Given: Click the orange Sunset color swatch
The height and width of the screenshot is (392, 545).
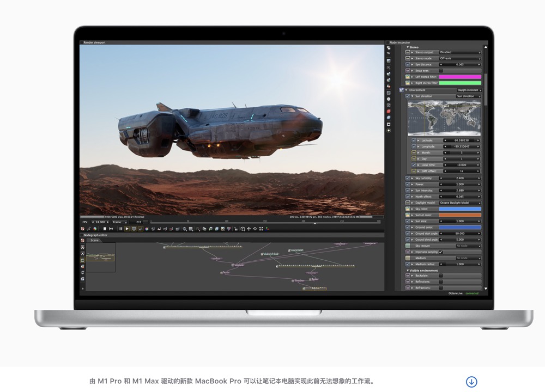Looking at the screenshot, I should (460, 215).
